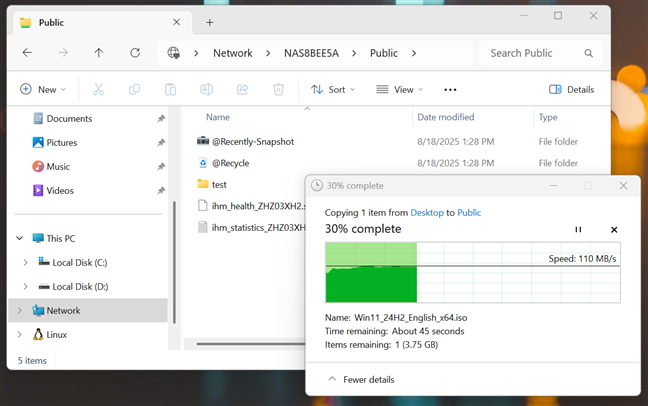
Task: Click the Cut scissors icon
Action: tap(98, 89)
